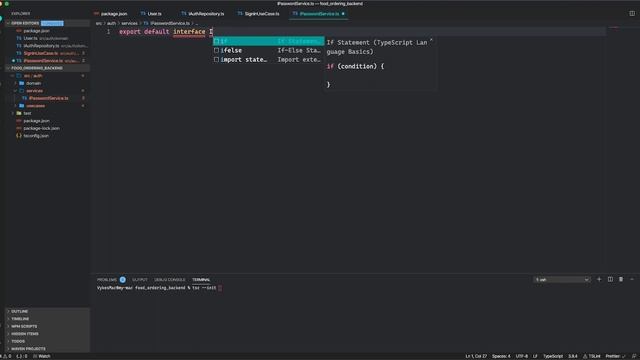640x360 pixels.
Task: Expand the NPM Scripts section
Action: click(24, 327)
